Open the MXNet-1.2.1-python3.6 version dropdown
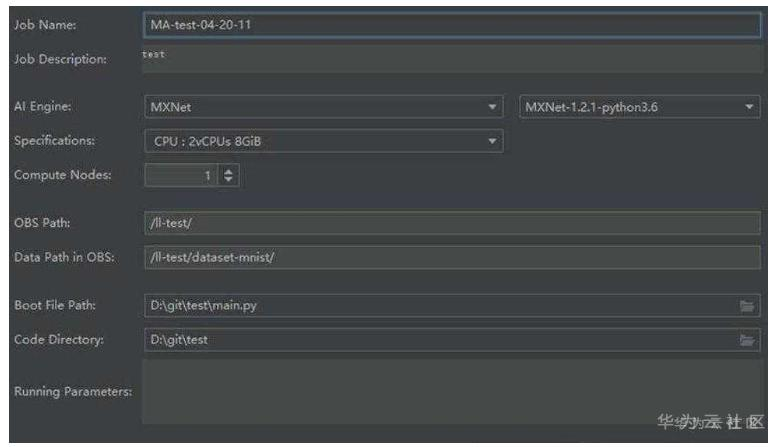The width and height of the screenshot is (778, 447). 640,107
